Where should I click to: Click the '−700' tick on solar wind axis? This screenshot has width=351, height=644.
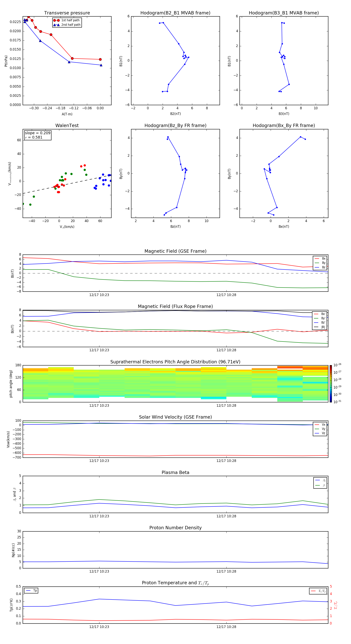click(x=17, y=457)
